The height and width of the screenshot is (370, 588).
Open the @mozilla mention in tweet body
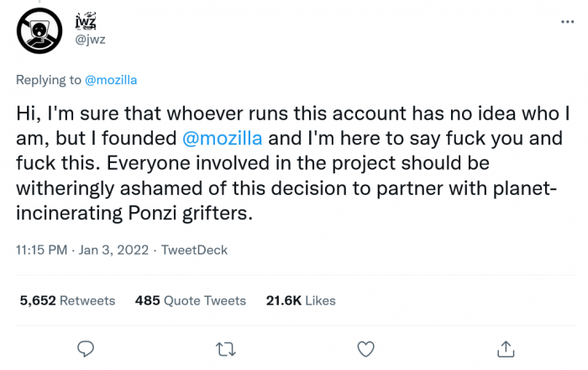tap(222, 138)
